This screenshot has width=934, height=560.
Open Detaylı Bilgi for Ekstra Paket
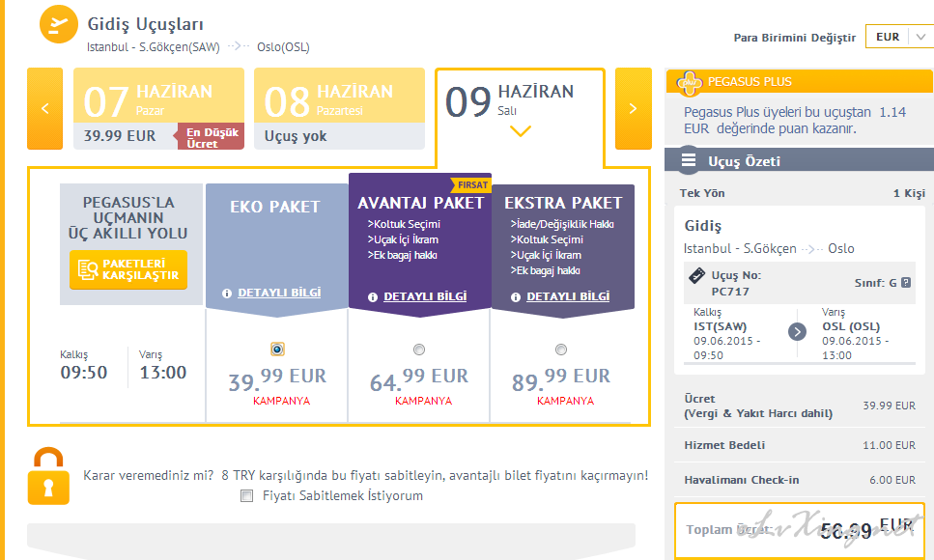568,296
